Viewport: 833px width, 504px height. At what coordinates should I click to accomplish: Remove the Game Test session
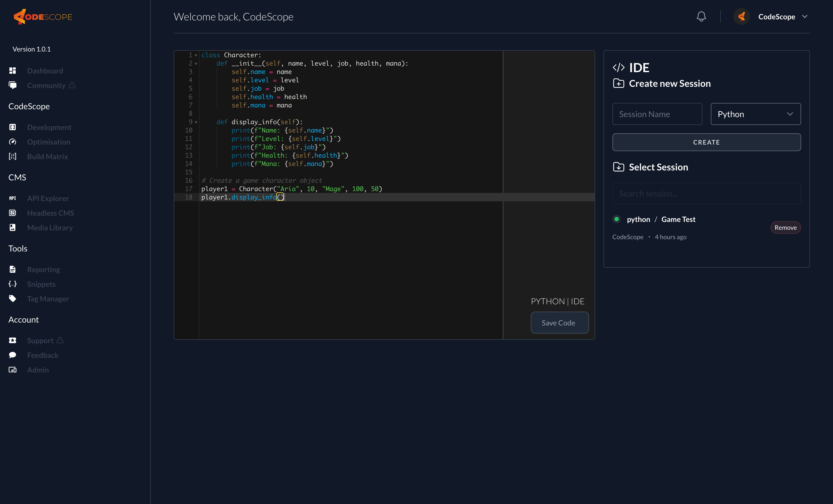tap(785, 228)
